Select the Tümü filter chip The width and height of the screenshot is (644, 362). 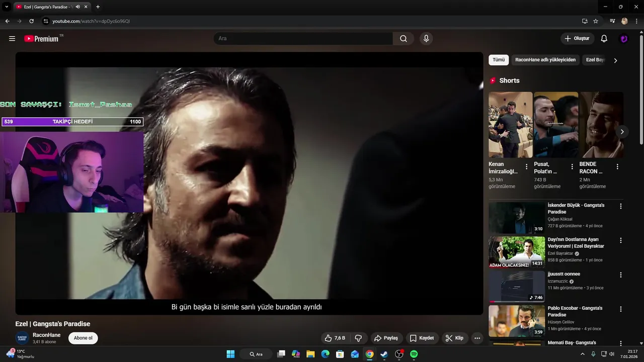coord(499,60)
